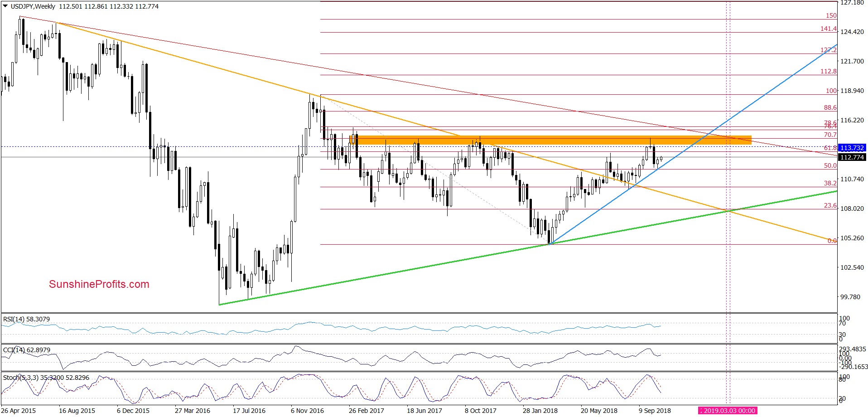Click the Fibonacci 150 level label

point(831,15)
